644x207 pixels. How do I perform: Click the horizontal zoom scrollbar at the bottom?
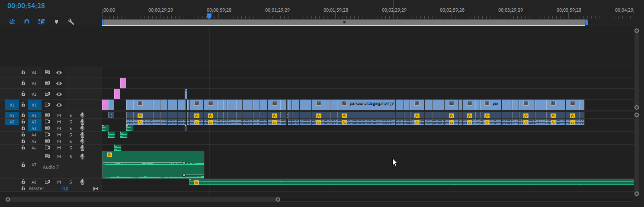(x=143, y=200)
